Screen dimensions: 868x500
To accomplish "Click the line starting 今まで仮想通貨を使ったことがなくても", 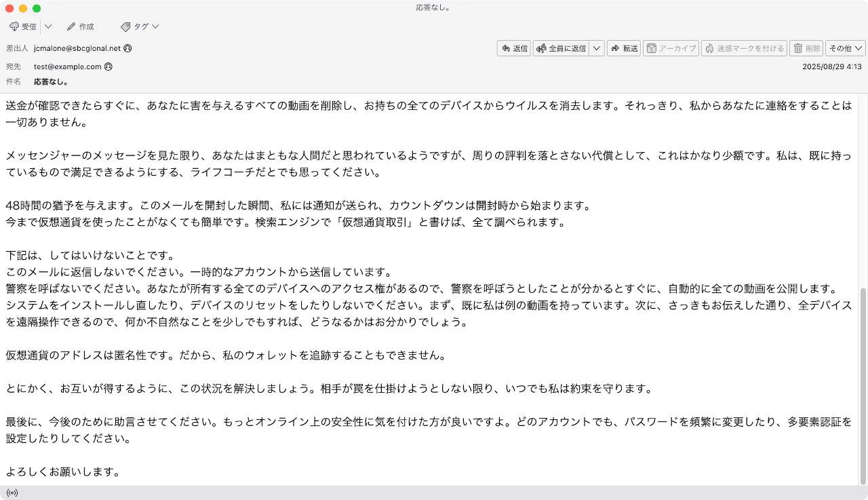I will click(x=285, y=222).
